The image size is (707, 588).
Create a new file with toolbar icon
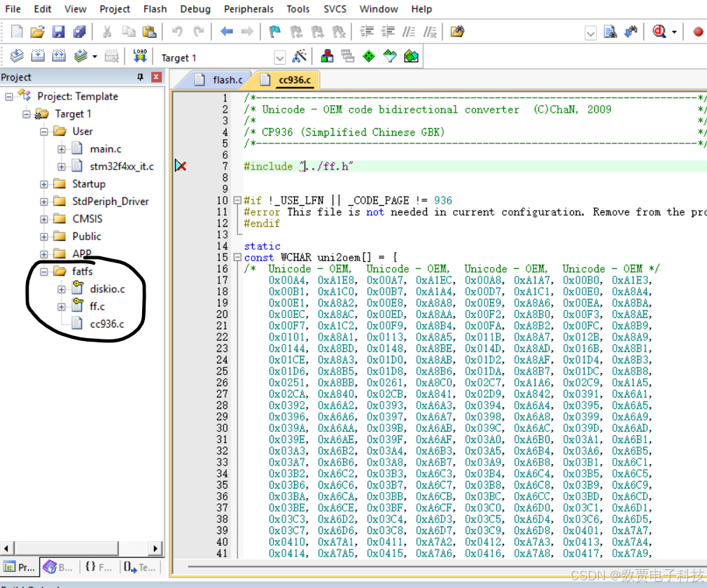pyautogui.click(x=17, y=31)
